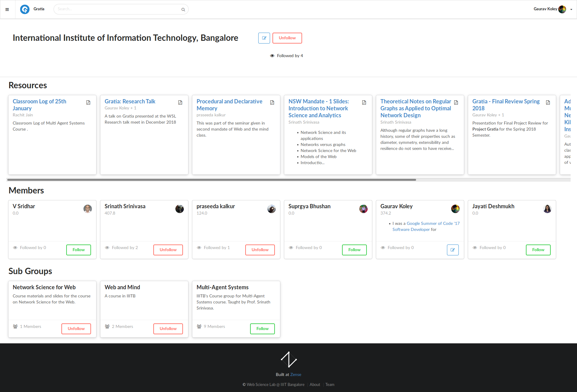Unfollow Web and Mind subgroup
Screen dimensions: 577x392
coord(168,329)
